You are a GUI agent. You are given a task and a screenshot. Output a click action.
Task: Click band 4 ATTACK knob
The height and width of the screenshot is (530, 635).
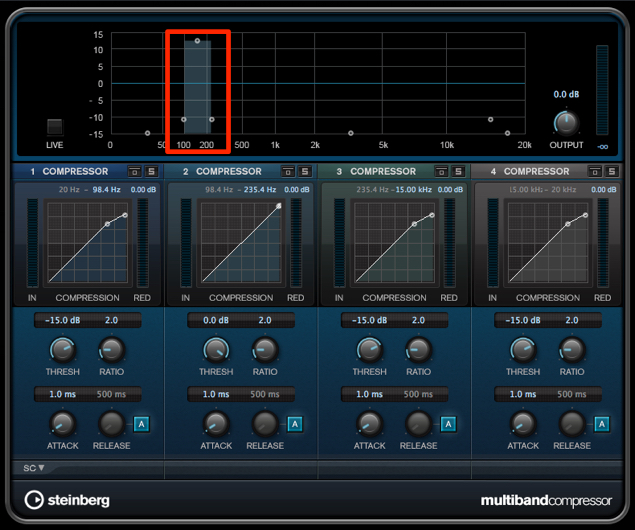tap(523, 424)
